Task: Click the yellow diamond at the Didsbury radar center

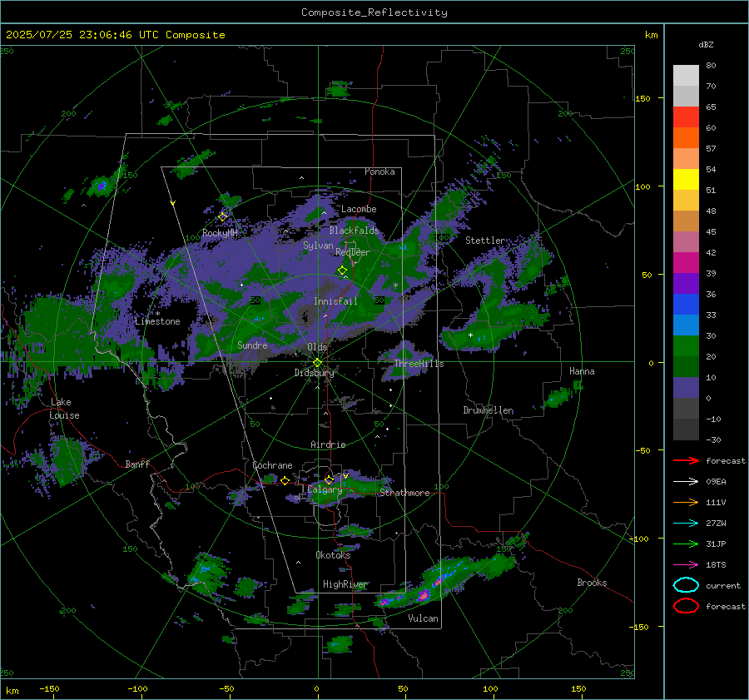Action: pyautogui.click(x=317, y=362)
